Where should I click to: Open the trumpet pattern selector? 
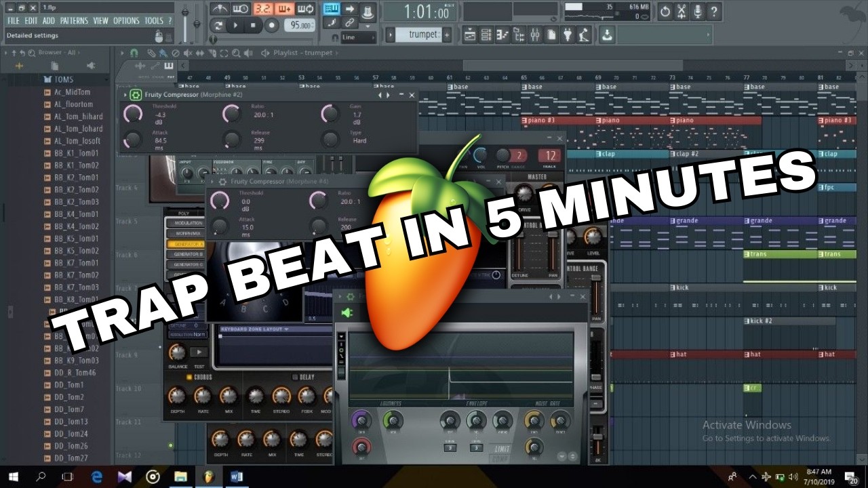click(418, 35)
